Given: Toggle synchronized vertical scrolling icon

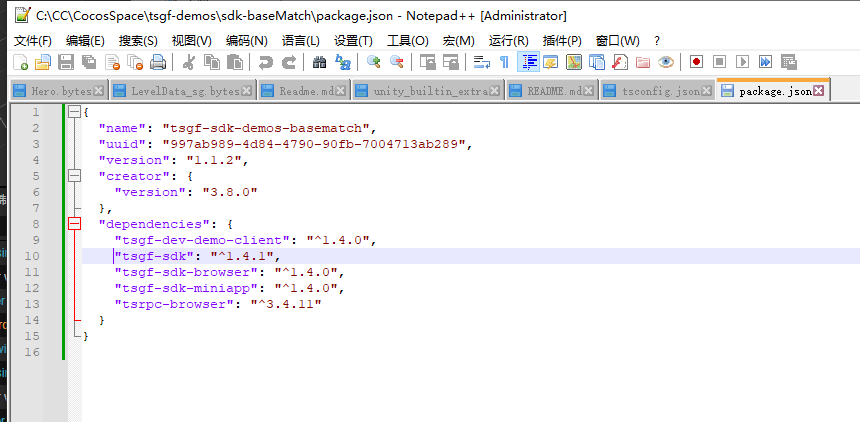Looking at the screenshot, I should [427, 62].
